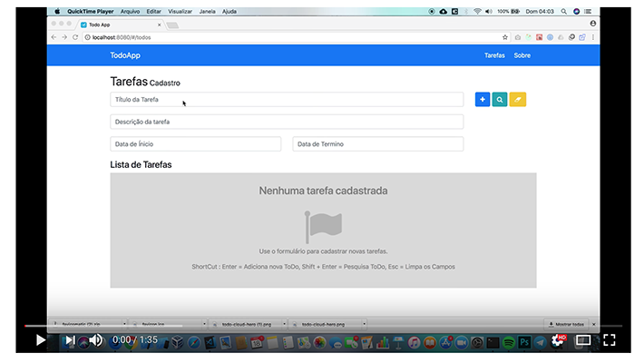Click the menu bar volume icon
644x363 pixels.
coord(488,12)
